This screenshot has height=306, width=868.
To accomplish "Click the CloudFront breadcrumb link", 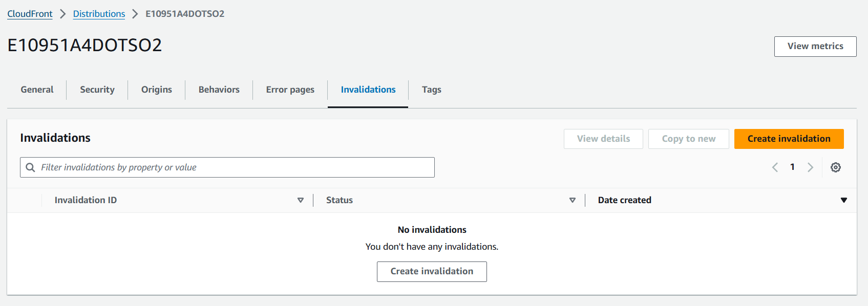I will (x=30, y=14).
